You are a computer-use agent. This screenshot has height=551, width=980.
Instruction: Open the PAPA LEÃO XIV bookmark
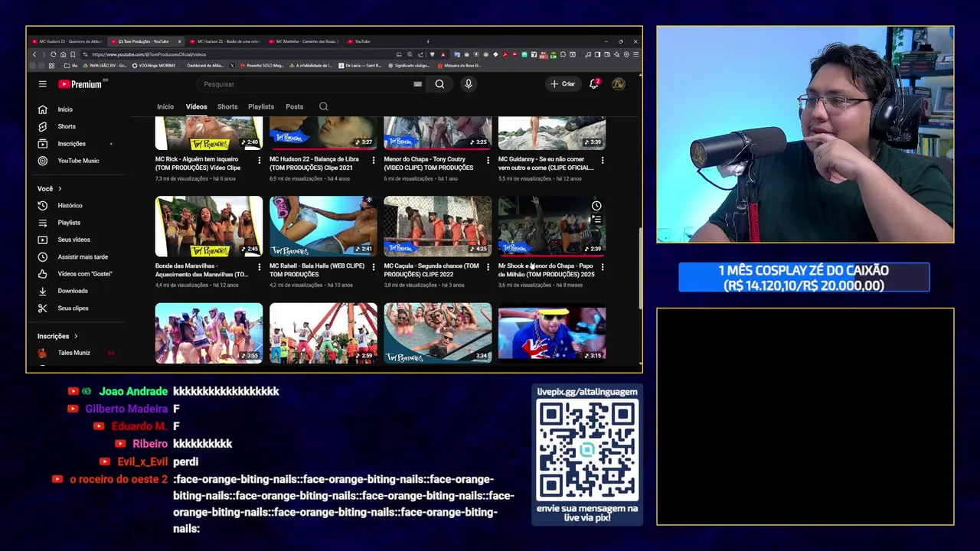[104, 66]
